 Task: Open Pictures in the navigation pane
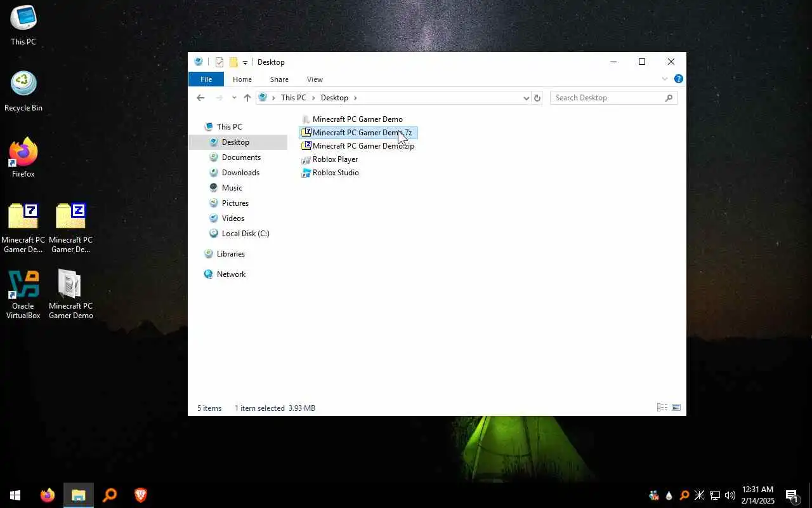(x=229, y=203)
